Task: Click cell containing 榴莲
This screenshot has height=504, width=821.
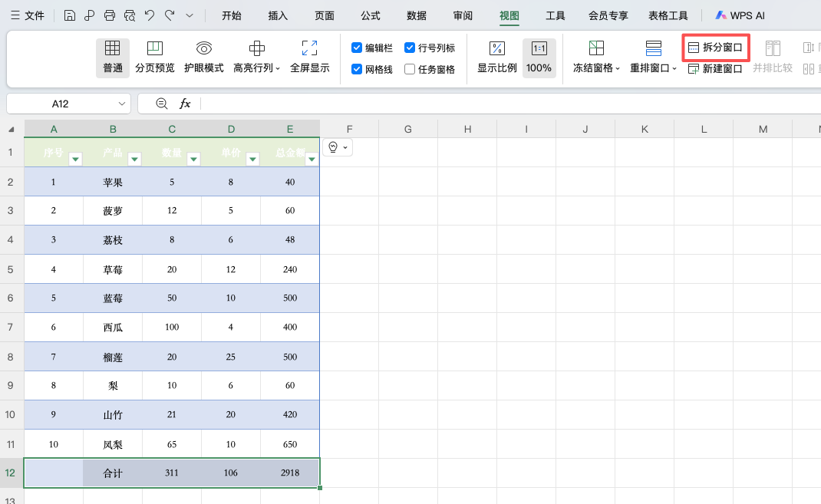Action: coord(113,357)
